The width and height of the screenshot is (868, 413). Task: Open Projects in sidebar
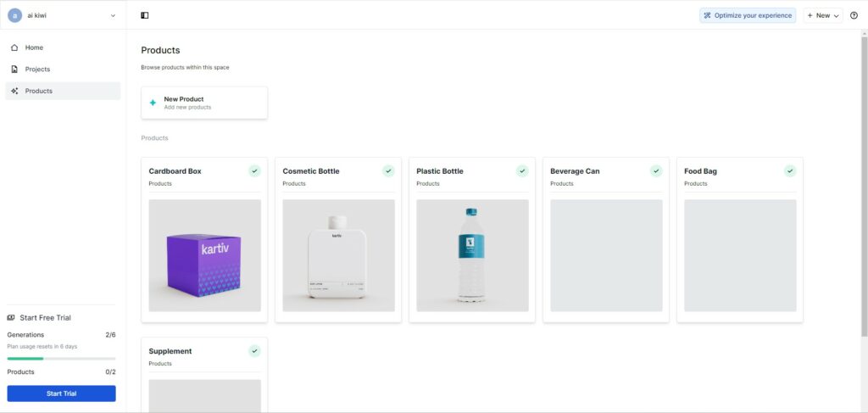tap(63, 70)
